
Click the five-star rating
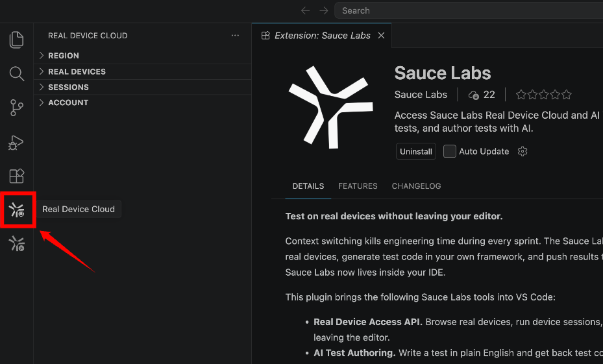click(x=544, y=95)
